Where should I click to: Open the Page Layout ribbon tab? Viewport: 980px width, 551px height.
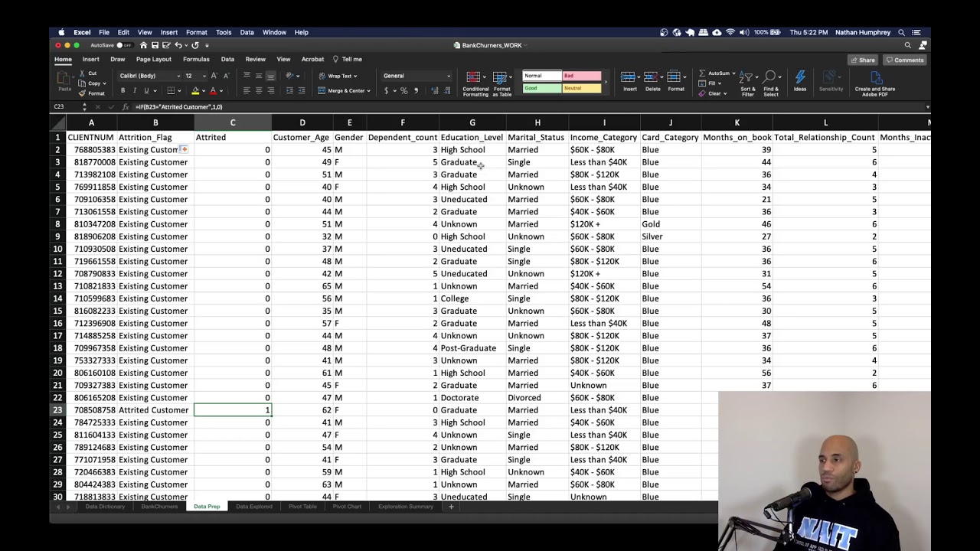pyautogui.click(x=154, y=59)
